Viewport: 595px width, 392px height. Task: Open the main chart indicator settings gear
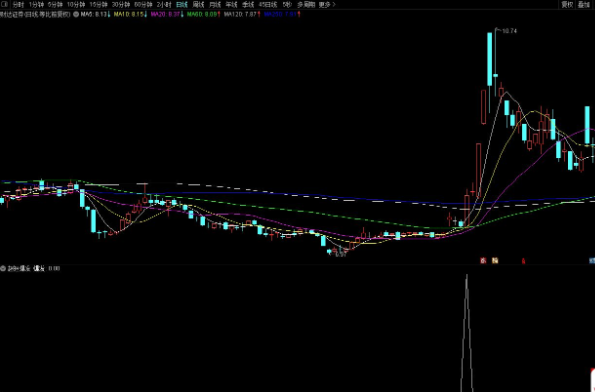[76, 14]
